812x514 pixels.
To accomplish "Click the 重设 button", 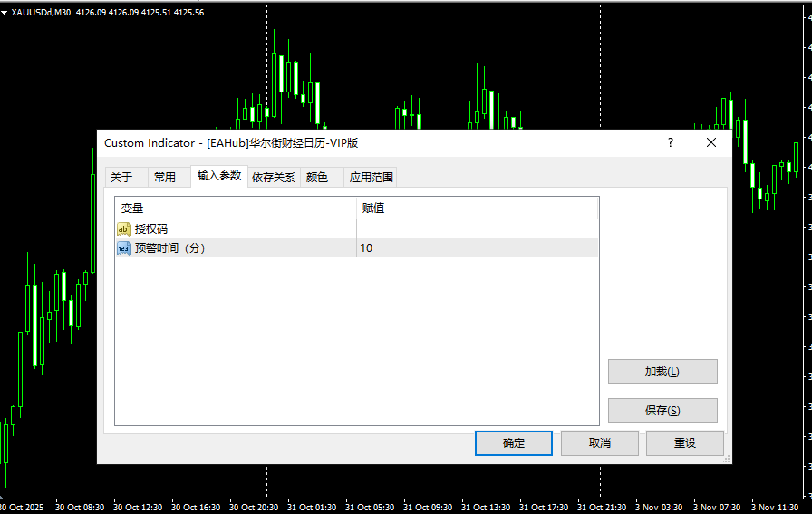I will point(684,443).
